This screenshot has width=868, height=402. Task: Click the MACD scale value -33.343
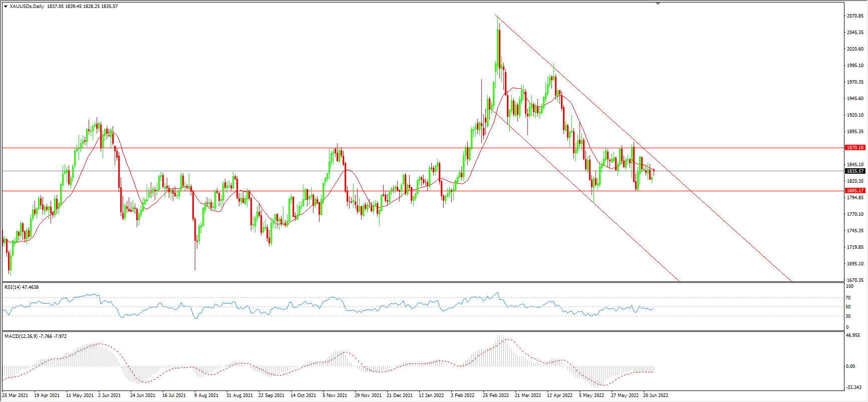[x=854, y=387]
